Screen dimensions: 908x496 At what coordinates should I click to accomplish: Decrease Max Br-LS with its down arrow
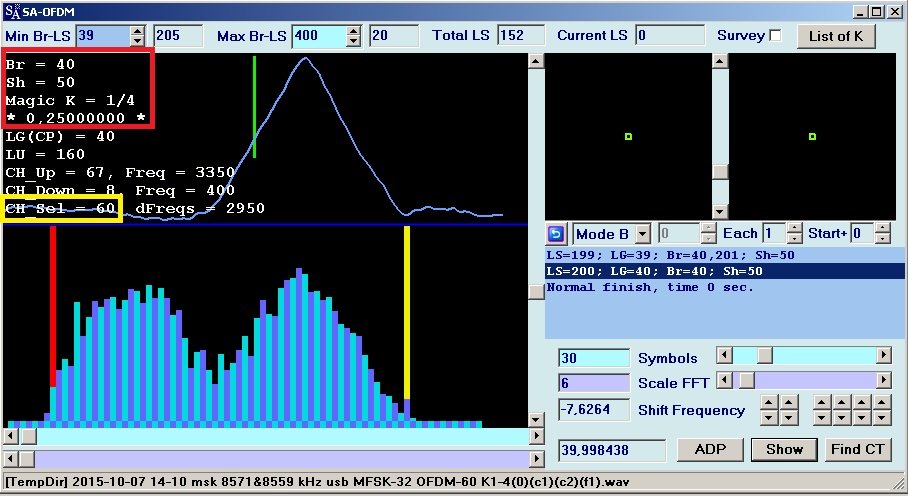354,41
